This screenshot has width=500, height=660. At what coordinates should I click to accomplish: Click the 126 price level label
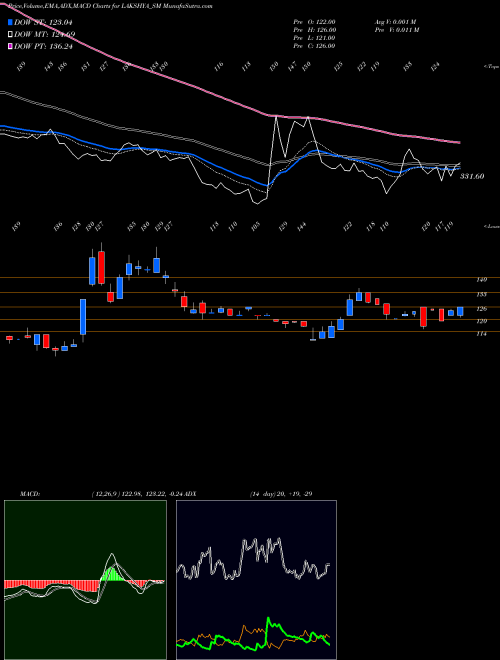(x=481, y=309)
